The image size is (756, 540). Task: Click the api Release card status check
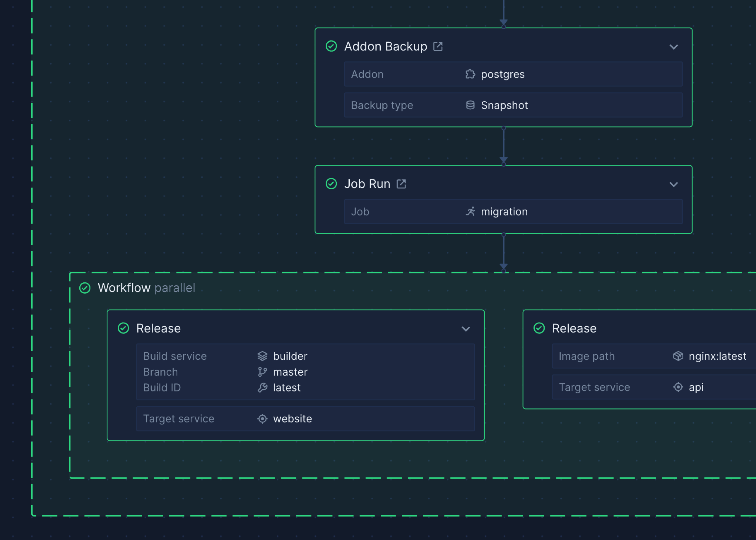(x=539, y=328)
